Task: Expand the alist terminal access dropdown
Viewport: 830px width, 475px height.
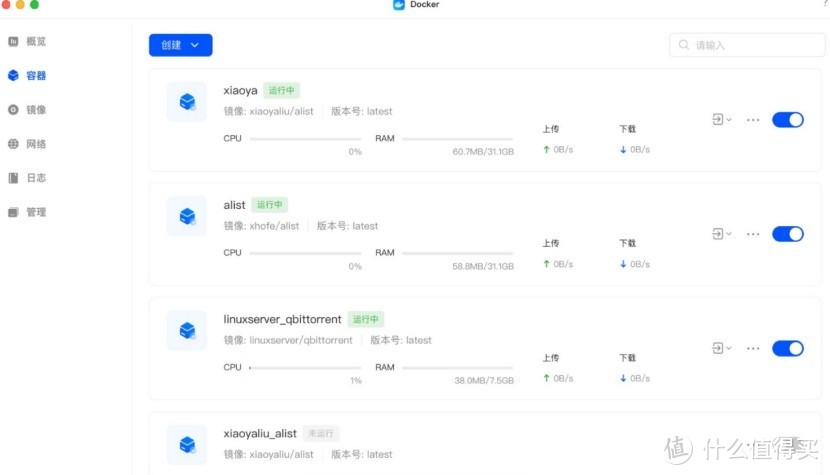Action: [722, 234]
